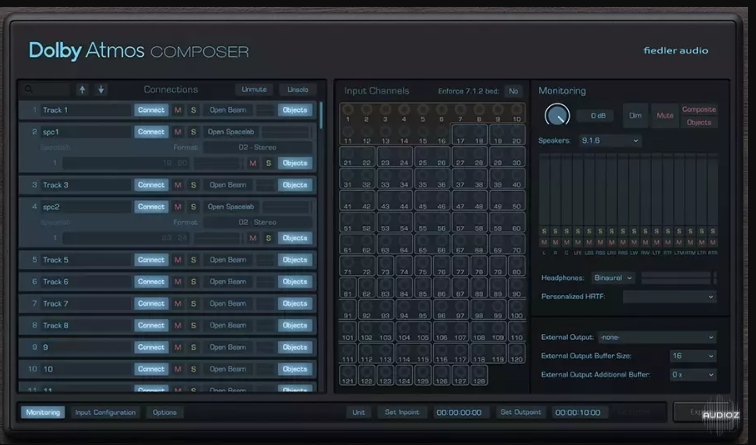Image resolution: width=756 pixels, height=445 pixels.
Task: Move connection up with the up arrow
Action: point(82,89)
